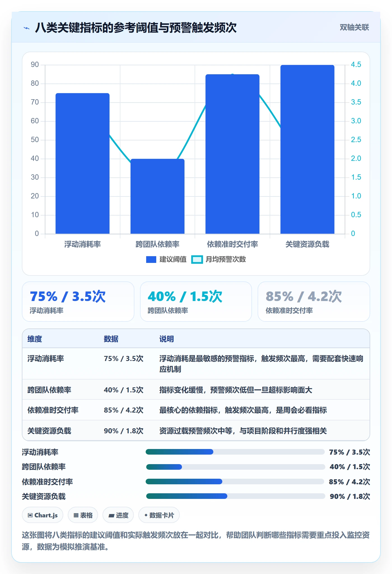This screenshot has width=392, height=574.
Task: Click the lightning icon beside the title
Action: 27,28
